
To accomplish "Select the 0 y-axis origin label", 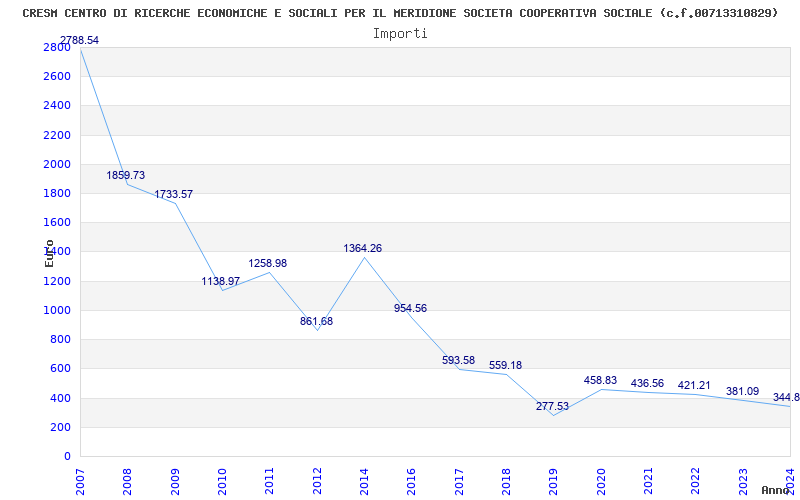I will point(67,456).
